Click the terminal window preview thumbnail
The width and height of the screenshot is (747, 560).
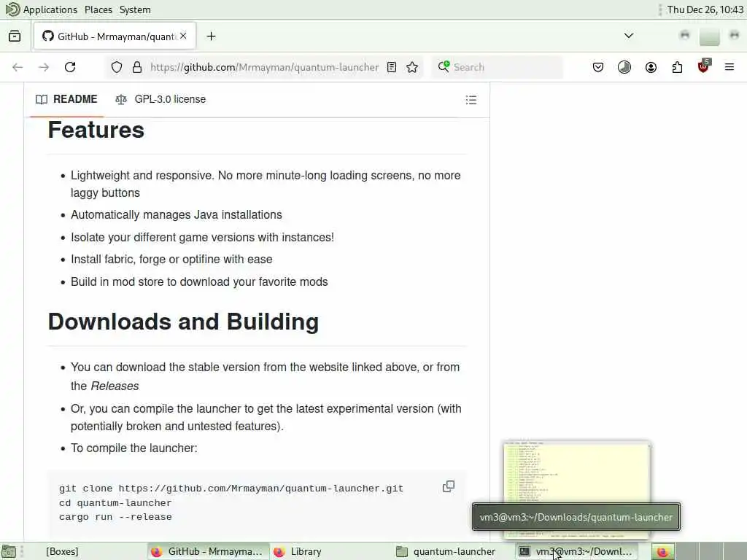(x=577, y=472)
